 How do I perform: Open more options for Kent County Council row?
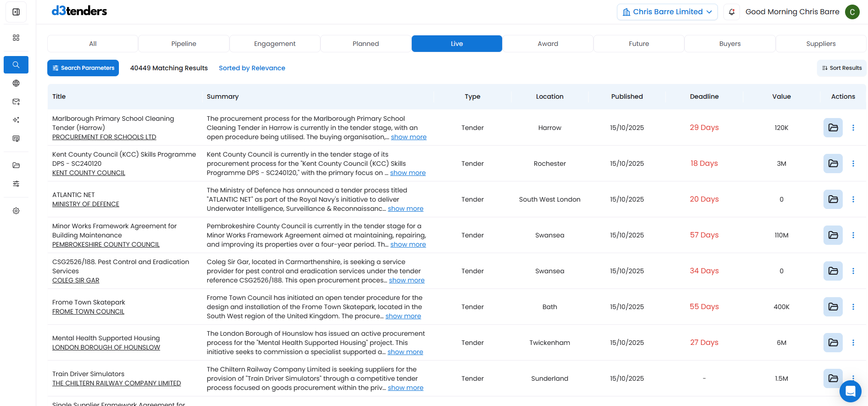(853, 164)
